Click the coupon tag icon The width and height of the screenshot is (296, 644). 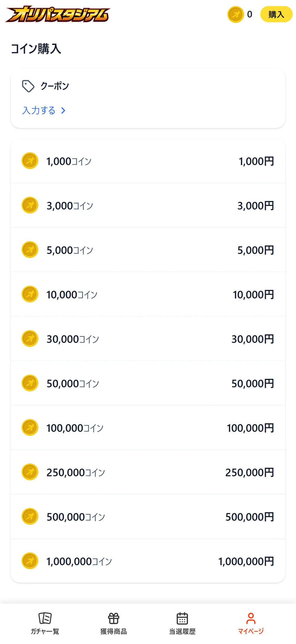click(x=28, y=86)
